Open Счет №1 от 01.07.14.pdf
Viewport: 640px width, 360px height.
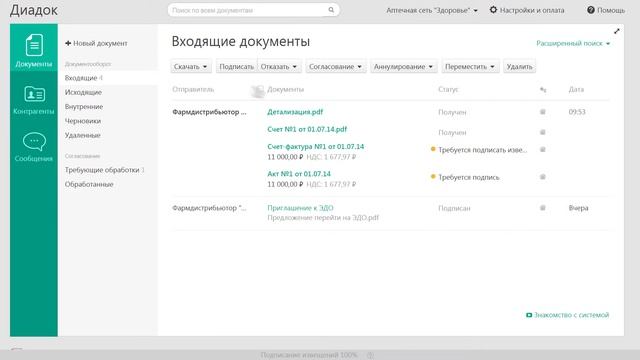[x=307, y=129]
